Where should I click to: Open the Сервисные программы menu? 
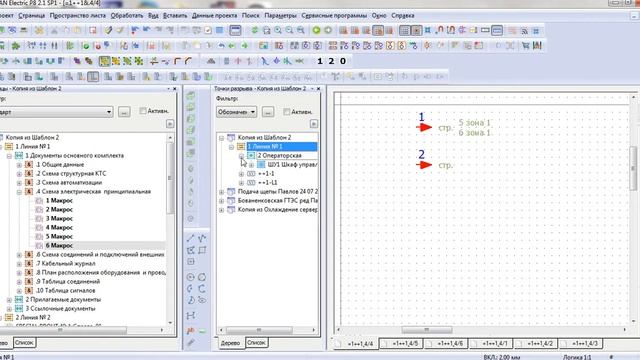pyautogui.click(x=334, y=16)
